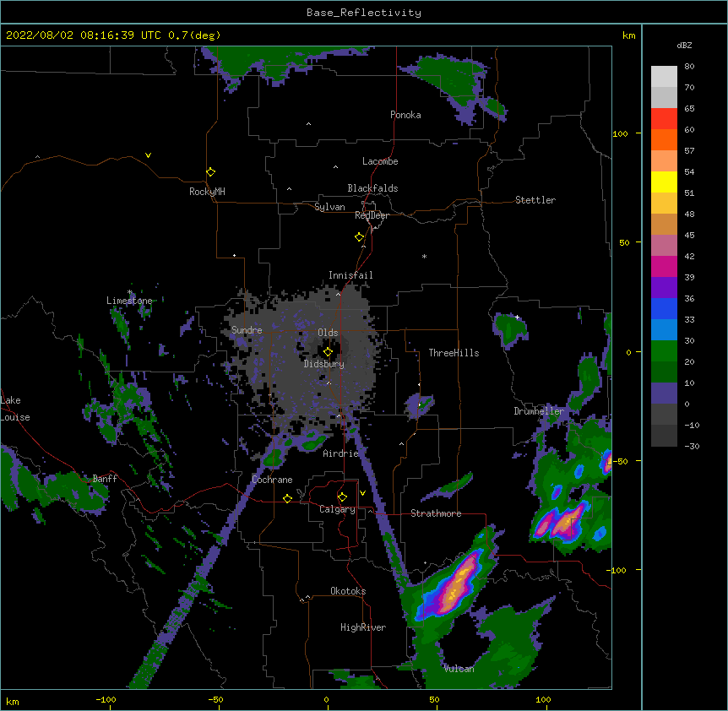The height and width of the screenshot is (711, 728).
Task: Click the Vulcan label
Action: point(459,669)
